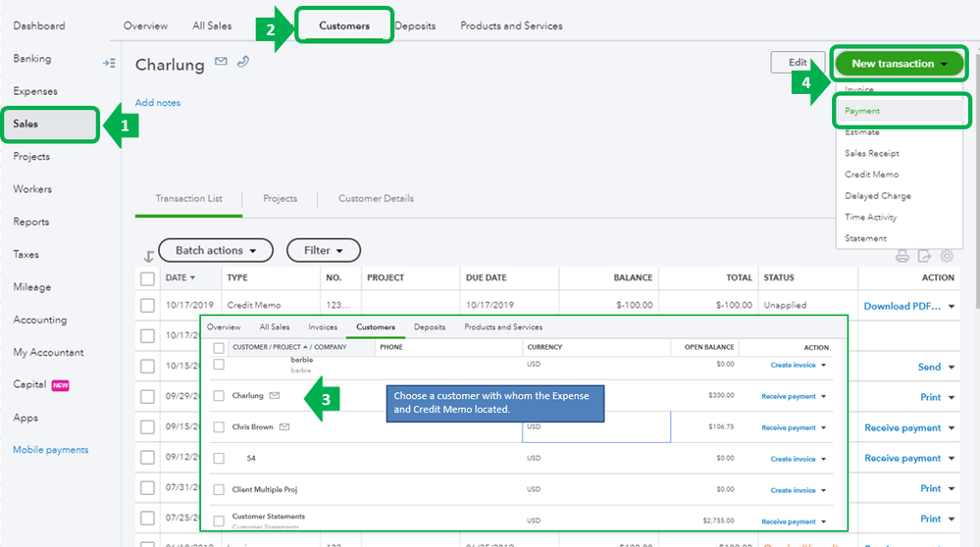This screenshot has height=547, width=980.
Task: Expand arrow beside Chris Brown Receive payment
Action: pos(824,427)
